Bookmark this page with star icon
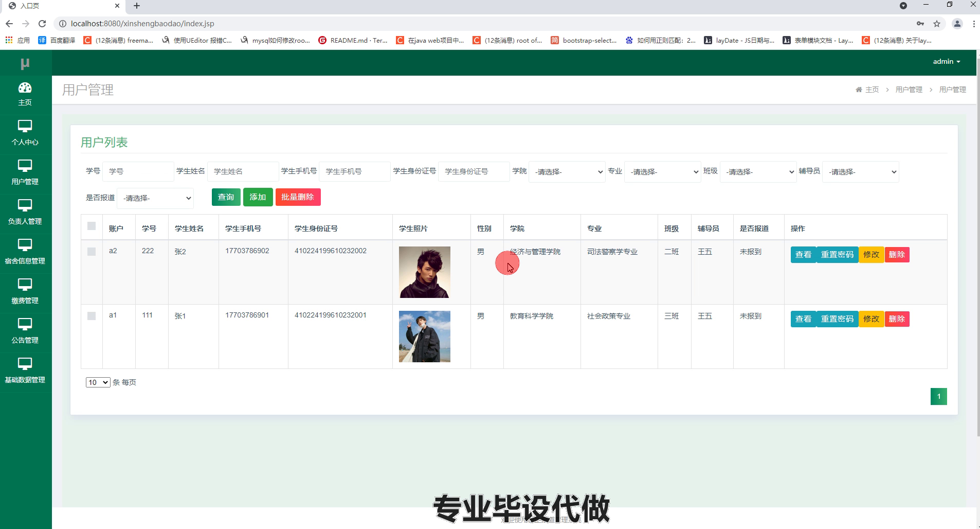The image size is (980, 529). point(937,24)
